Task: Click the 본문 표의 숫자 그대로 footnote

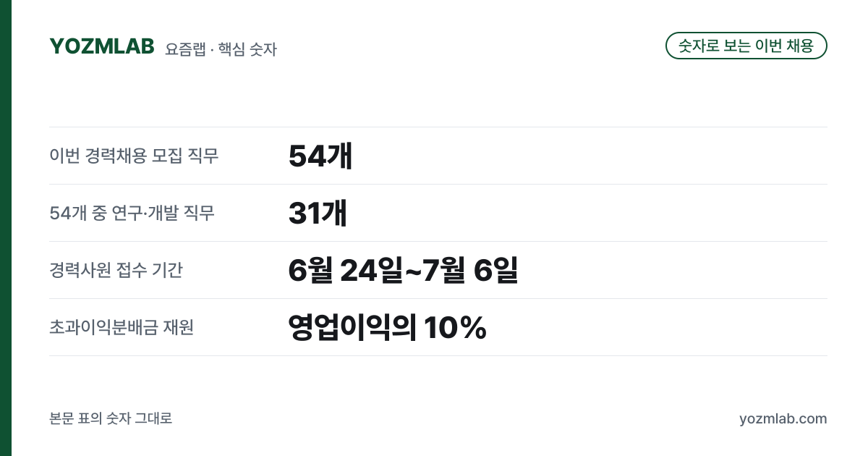Action: pos(111,419)
